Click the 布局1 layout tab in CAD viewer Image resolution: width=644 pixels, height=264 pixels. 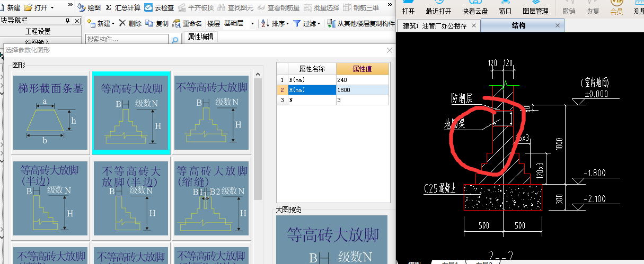(x=449, y=262)
